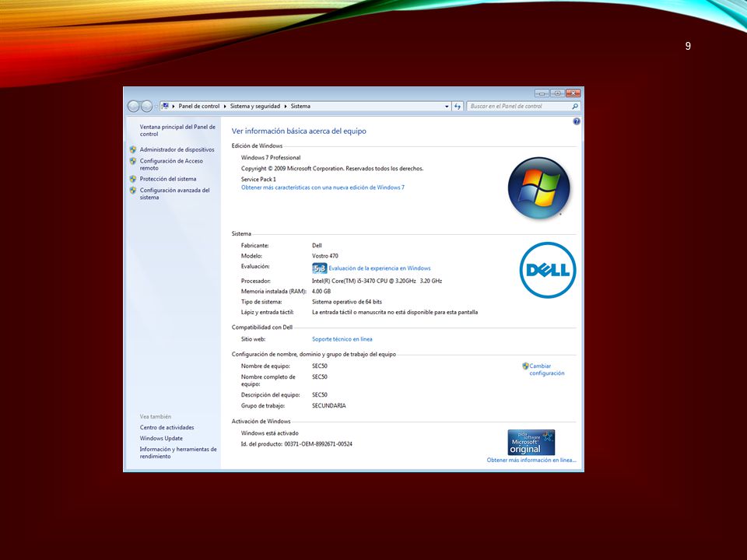Click the SECUNDARIA workgroup value
Image resolution: width=747 pixels, height=560 pixels.
pos(328,406)
